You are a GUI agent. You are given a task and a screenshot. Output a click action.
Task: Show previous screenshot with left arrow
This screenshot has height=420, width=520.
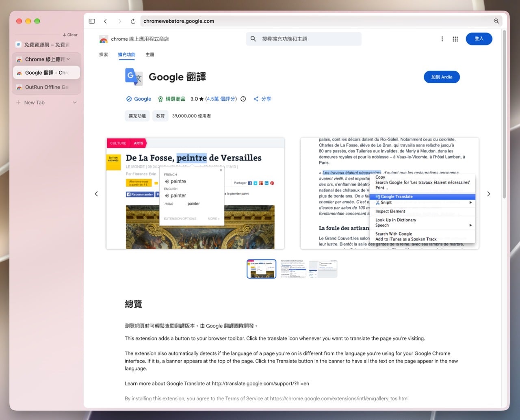pyautogui.click(x=96, y=194)
